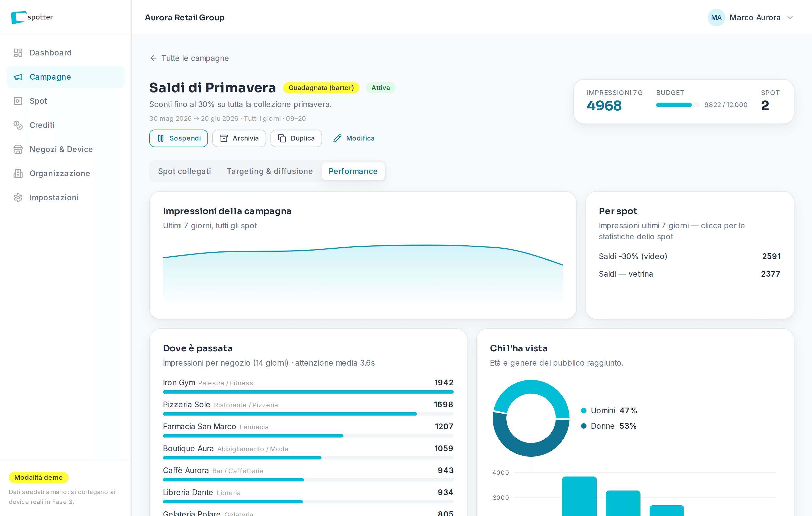The height and width of the screenshot is (516, 812).
Task: Click the campaign date range text
Action: pos(228,119)
